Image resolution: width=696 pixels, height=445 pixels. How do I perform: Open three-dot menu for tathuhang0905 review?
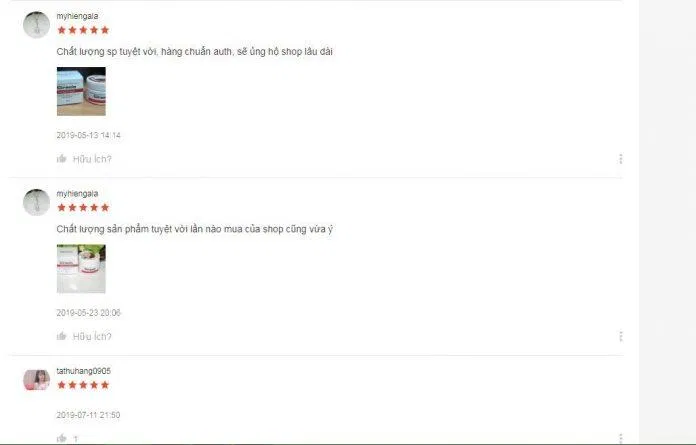[621, 438]
